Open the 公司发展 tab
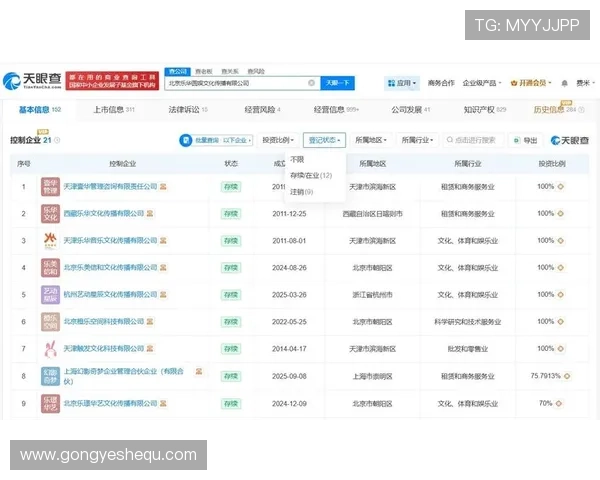 [410, 110]
